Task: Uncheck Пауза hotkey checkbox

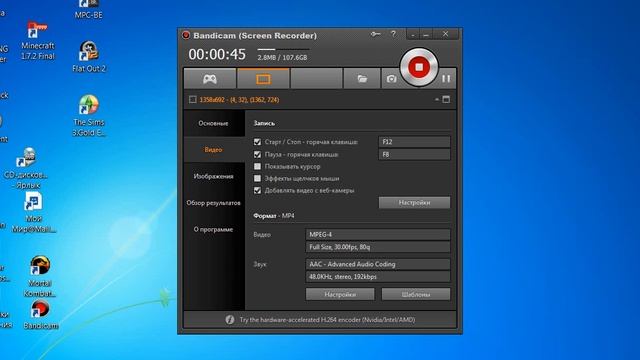Action: click(257, 154)
